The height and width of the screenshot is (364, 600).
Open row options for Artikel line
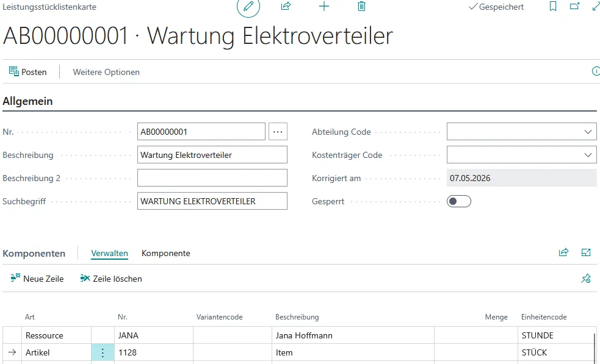point(103,352)
